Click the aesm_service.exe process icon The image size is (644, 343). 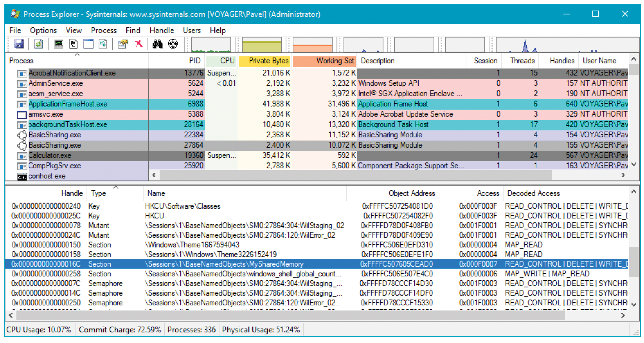click(x=22, y=94)
